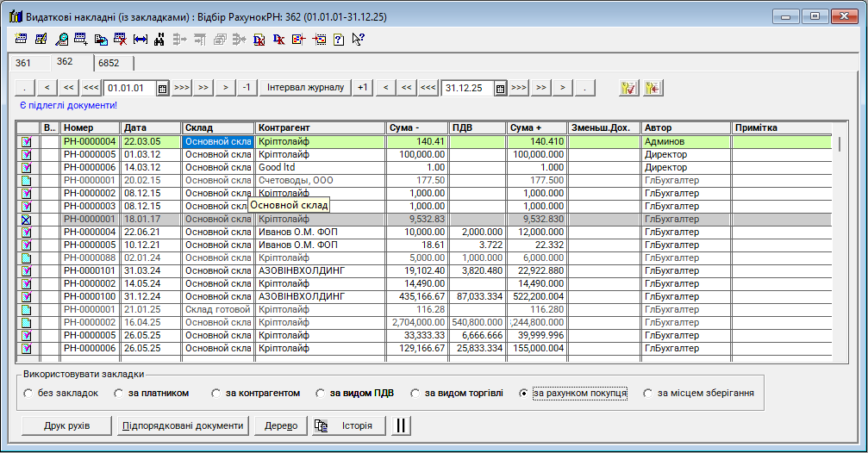Click the magnifier view-document toolbar icon
The height and width of the screenshot is (453, 868).
(x=62, y=39)
